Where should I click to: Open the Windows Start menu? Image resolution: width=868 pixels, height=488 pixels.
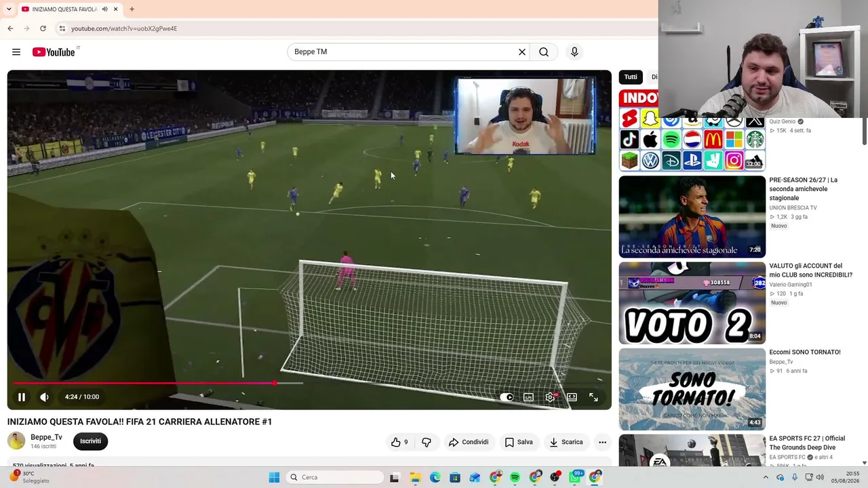274,477
